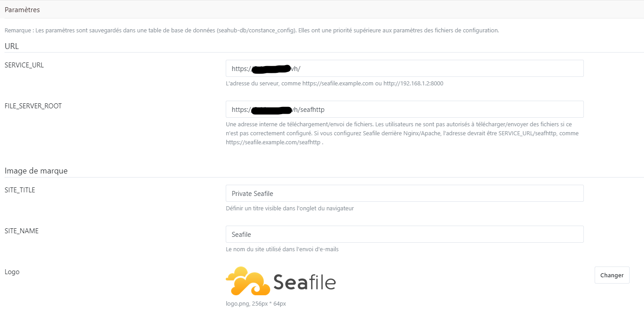Click the browser tab title hint text
Viewport: 644px width, 311px height.
click(290, 209)
